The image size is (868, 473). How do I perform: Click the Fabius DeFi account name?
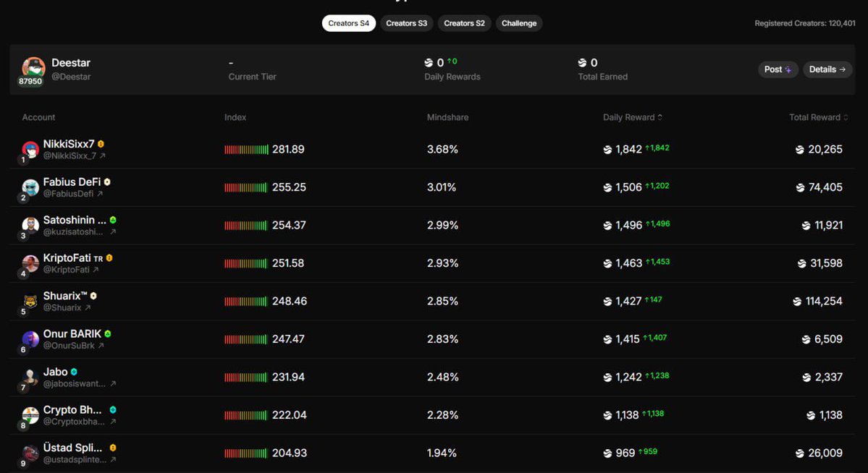(x=72, y=182)
